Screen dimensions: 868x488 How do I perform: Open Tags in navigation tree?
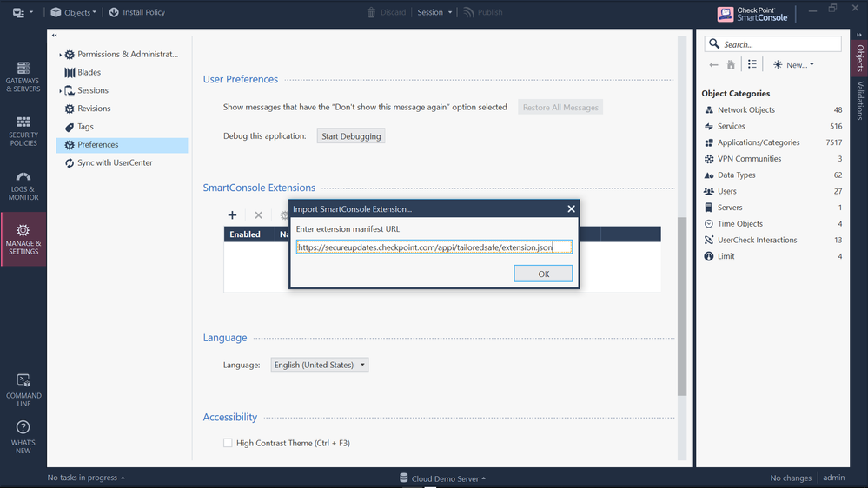pyautogui.click(x=79, y=127)
